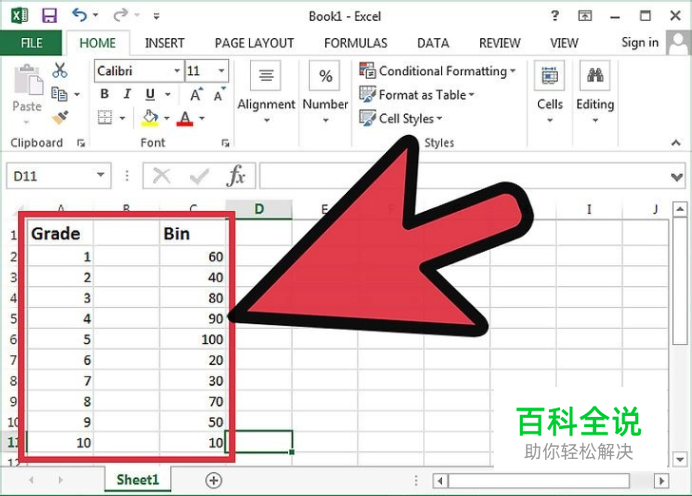Screen dimensions: 692x496
Task: Open Borders dropdown arrow
Action: (x=122, y=118)
